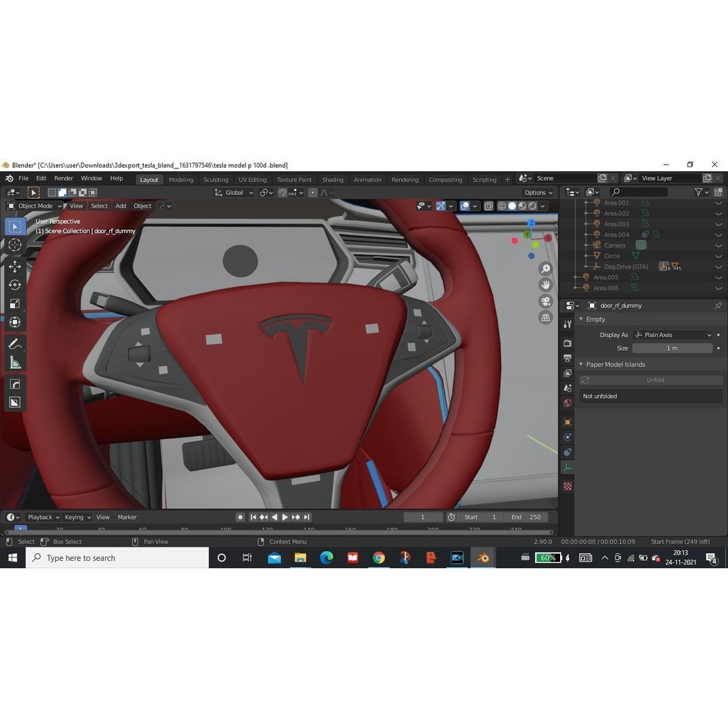Open the Render properties tab
The width and height of the screenshot is (728, 728).
click(x=568, y=343)
